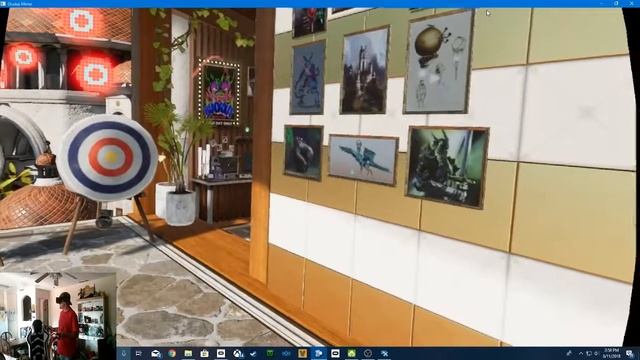The width and height of the screenshot is (640, 360).
Task: Select the castle painting on the wall
Action: click(364, 70)
